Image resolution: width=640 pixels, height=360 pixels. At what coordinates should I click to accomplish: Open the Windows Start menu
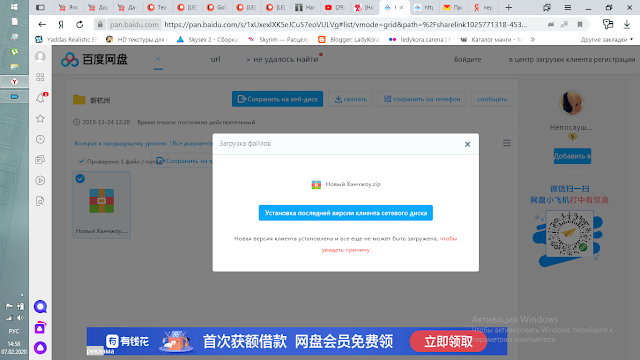coord(14,7)
